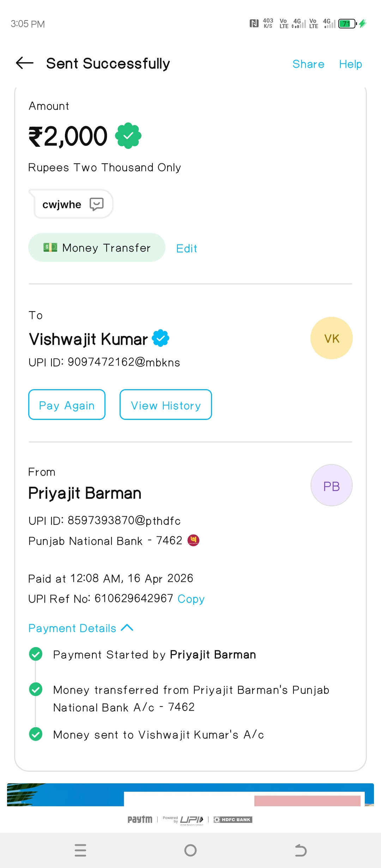Viewport: 381px width, 868px height.
Task: Tap Edit next to Money Transfer
Action: 187,248
